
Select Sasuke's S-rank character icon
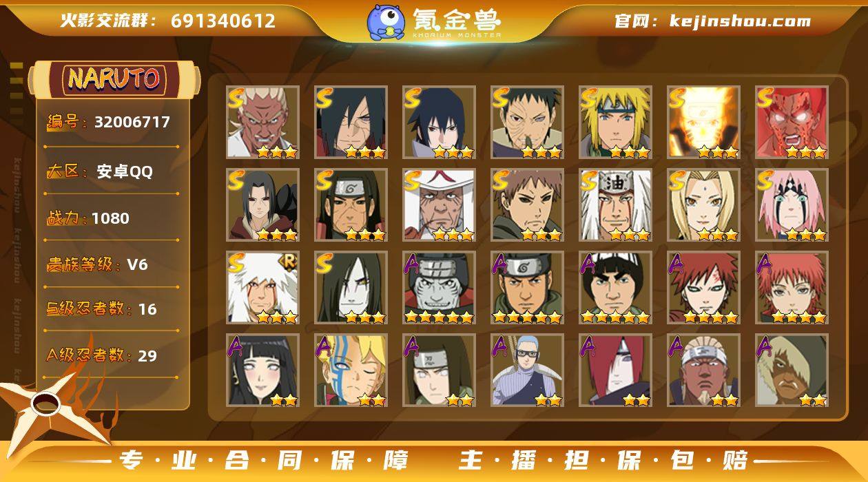point(439,123)
